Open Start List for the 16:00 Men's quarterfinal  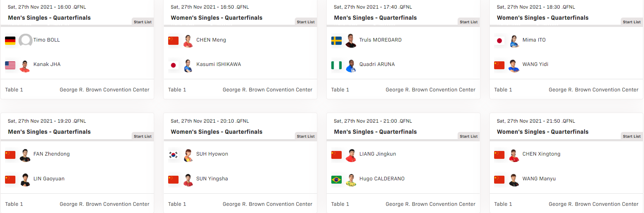[x=142, y=22]
